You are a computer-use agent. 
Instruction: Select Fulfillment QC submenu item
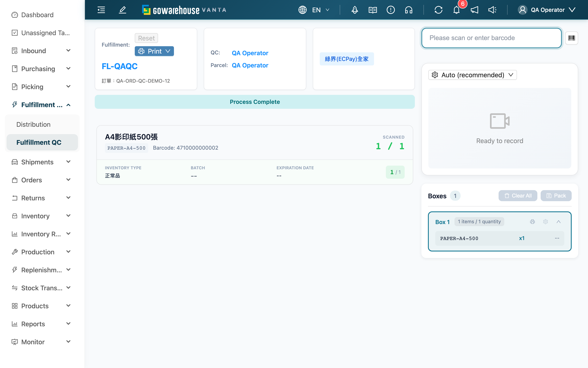click(x=42, y=142)
